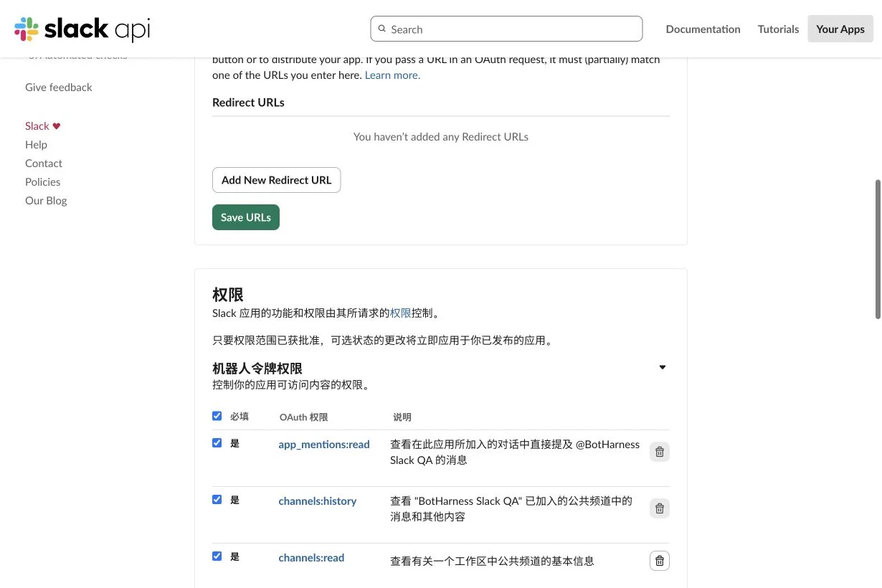Open the 权限 link in the description
This screenshot has height=588, width=882.
[401, 313]
